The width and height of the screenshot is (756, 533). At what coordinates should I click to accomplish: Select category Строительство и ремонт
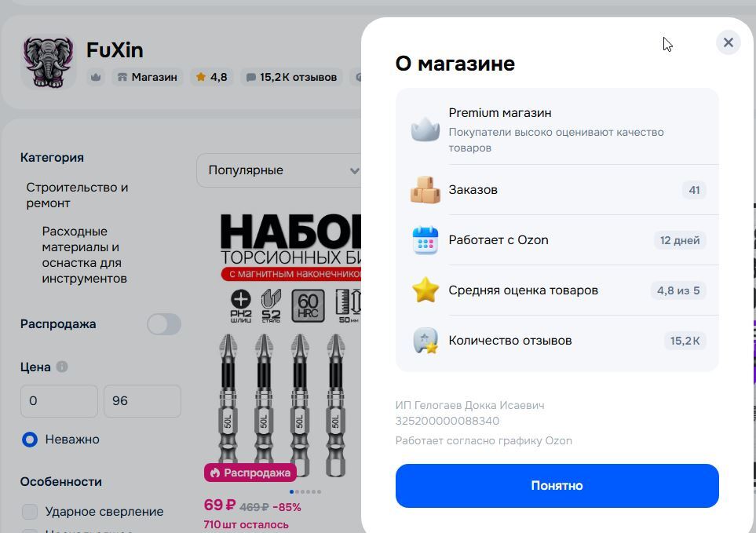[x=77, y=195]
